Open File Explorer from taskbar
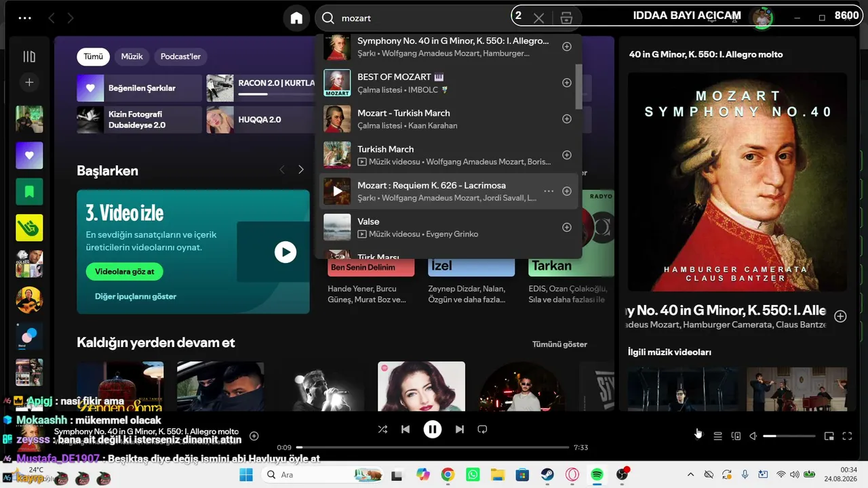Screen dimensions: 868x488 (x=498, y=474)
